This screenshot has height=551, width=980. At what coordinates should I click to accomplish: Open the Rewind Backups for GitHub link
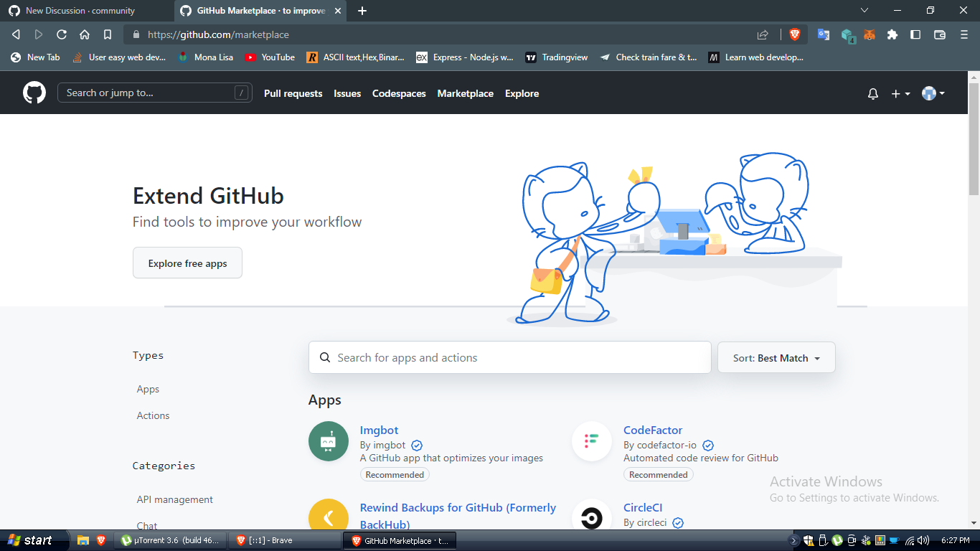click(x=458, y=507)
